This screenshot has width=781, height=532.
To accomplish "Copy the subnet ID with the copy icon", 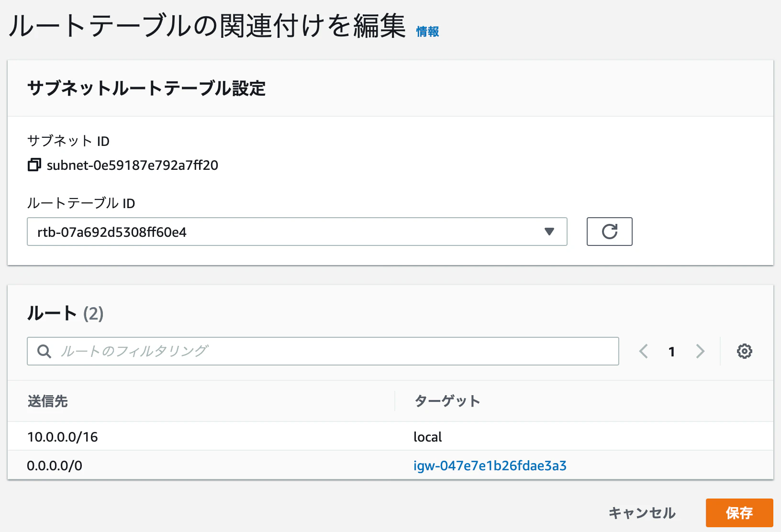I will pyautogui.click(x=34, y=165).
